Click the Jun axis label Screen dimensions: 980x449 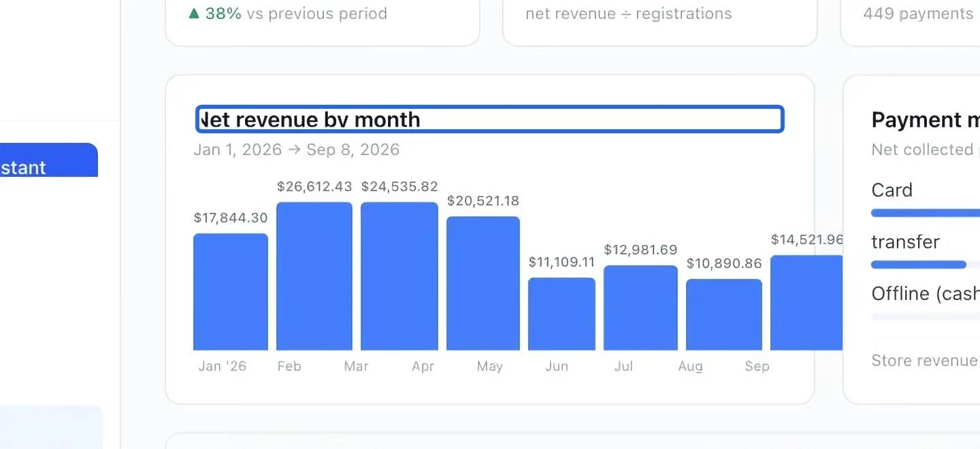[x=557, y=367]
